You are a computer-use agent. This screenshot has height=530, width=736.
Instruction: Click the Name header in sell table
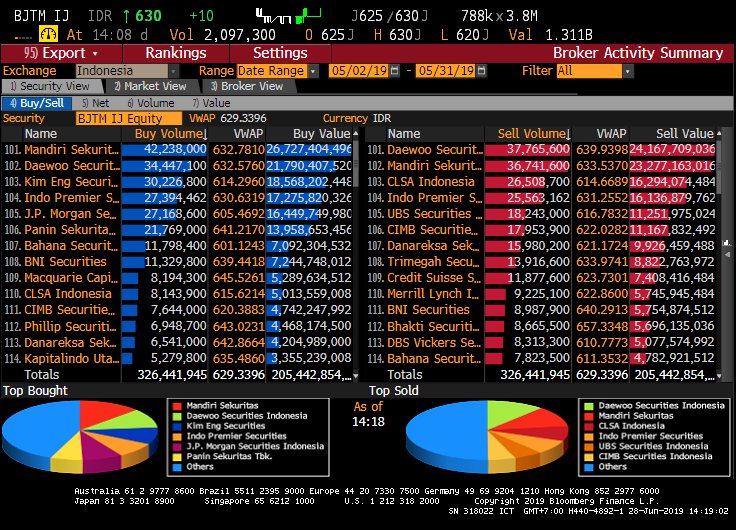(404, 134)
